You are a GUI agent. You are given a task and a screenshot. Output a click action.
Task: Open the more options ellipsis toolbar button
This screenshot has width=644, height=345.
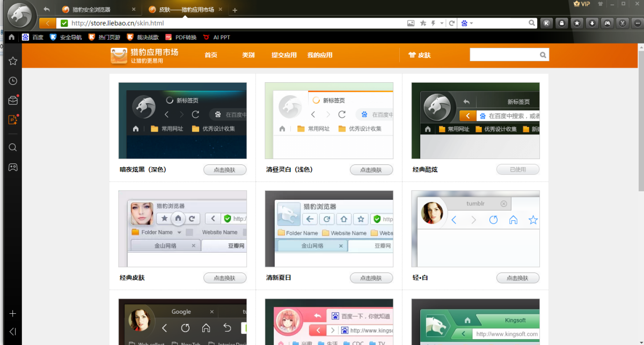[636, 23]
